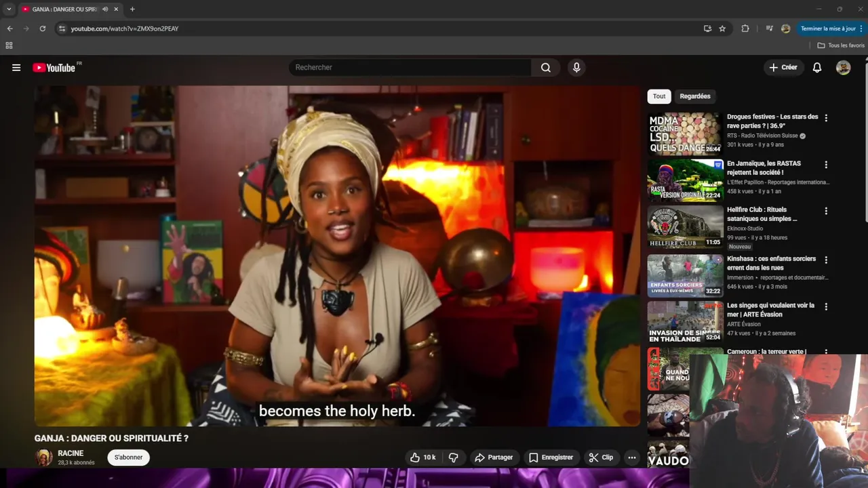
Task: Click 'ARTE Évasion' channel name
Action: [x=744, y=324]
